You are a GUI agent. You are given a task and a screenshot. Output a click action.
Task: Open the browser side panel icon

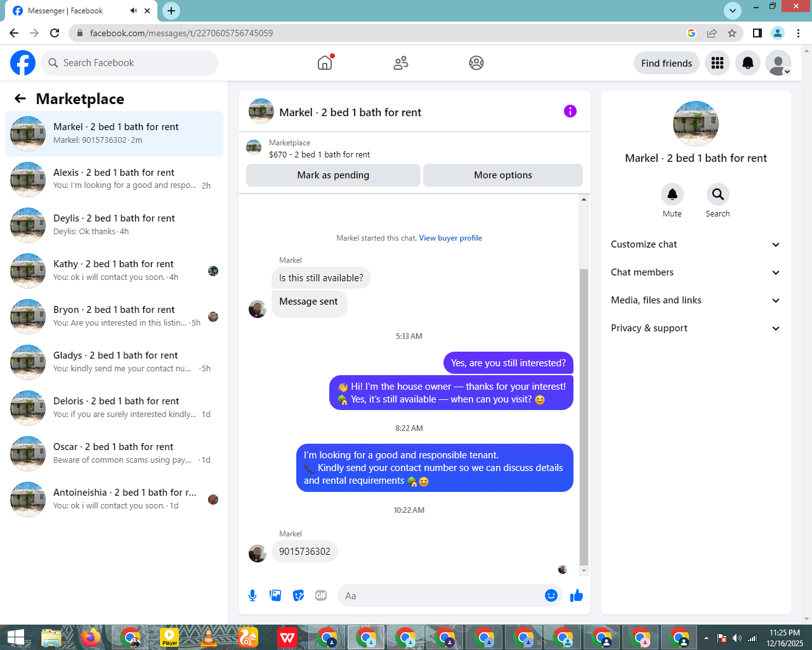(x=757, y=33)
